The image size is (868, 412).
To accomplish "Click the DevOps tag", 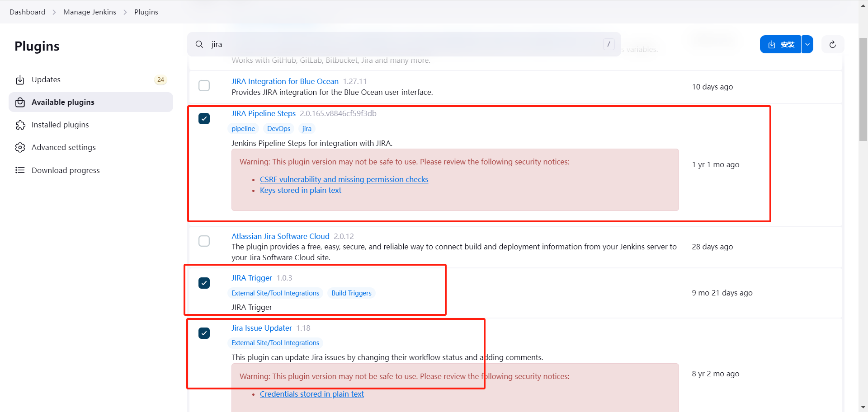I will (x=278, y=129).
